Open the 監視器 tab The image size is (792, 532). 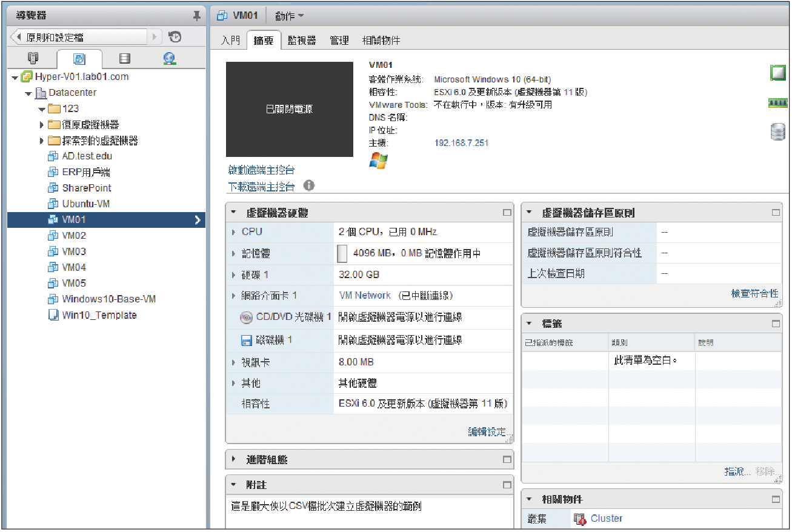(x=302, y=41)
